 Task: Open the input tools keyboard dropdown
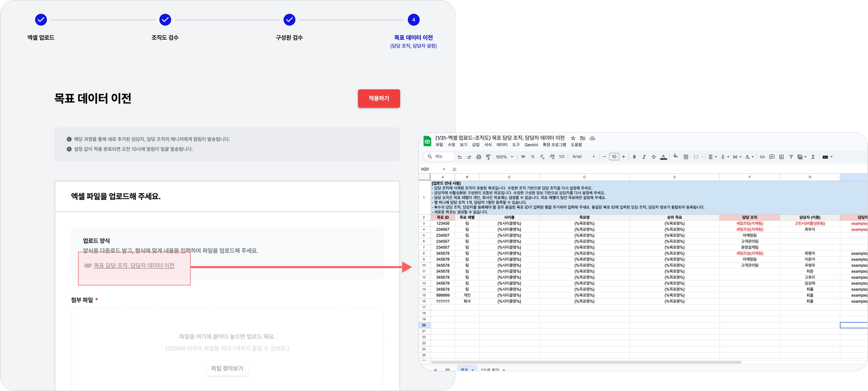point(827,157)
